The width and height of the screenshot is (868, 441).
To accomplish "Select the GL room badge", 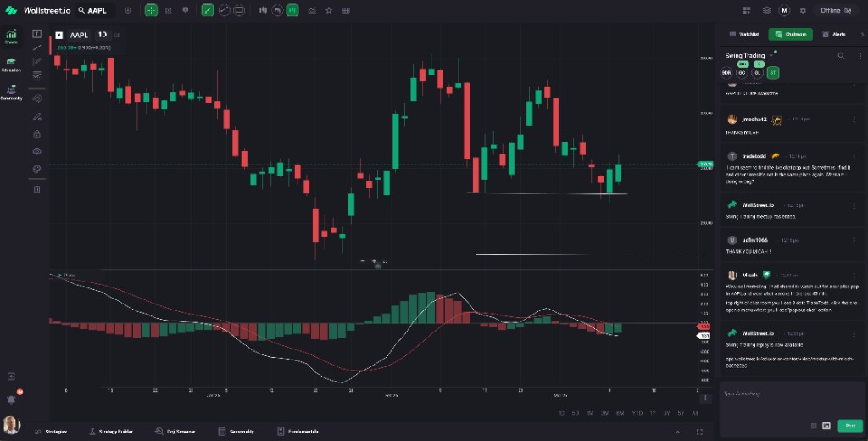I will (757, 73).
